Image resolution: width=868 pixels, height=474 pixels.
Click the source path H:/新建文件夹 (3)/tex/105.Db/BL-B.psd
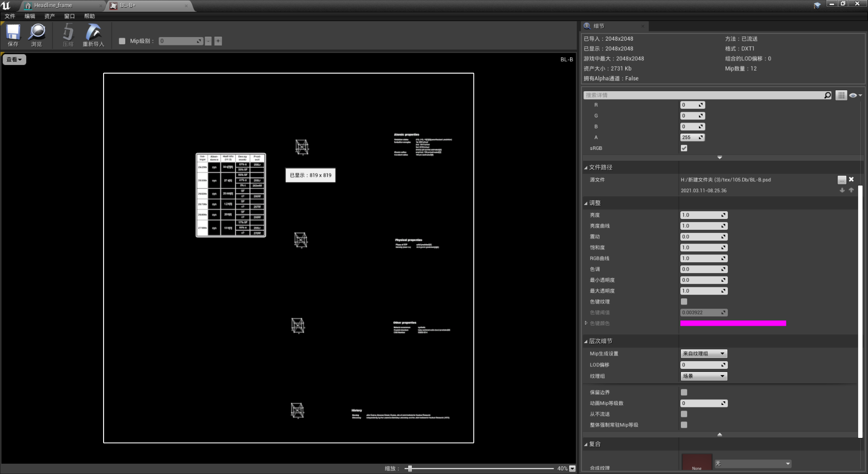tap(726, 180)
